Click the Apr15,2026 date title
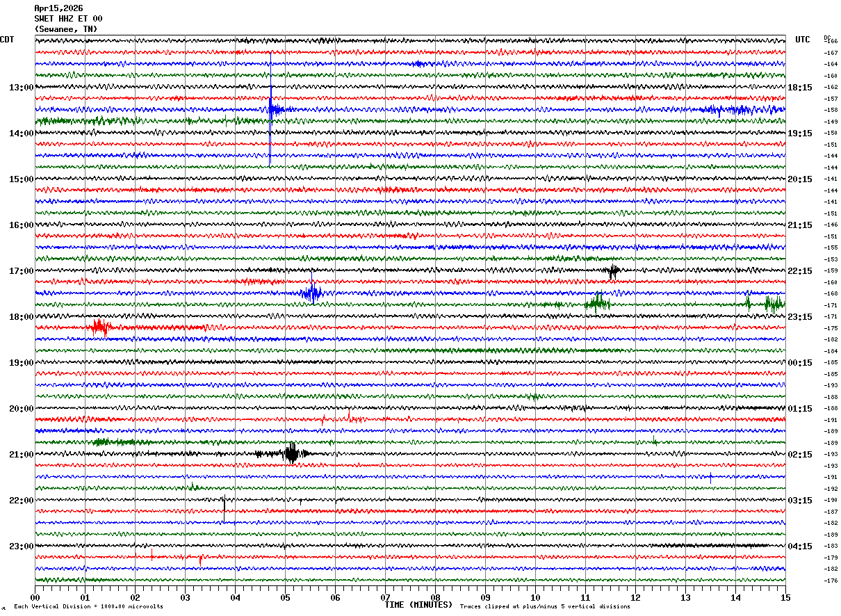 [x=58, y=8]
